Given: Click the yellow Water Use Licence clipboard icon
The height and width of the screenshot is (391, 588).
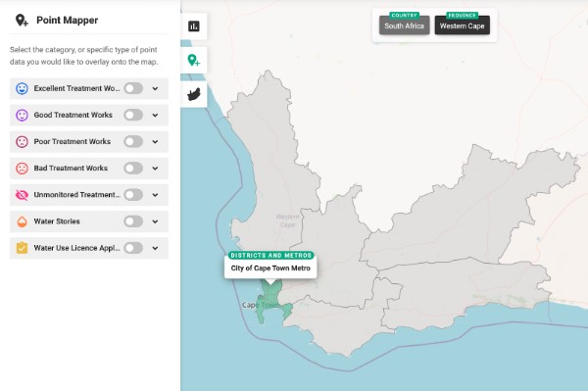Looking at the screenshot, I should click(x=22, y=248).
